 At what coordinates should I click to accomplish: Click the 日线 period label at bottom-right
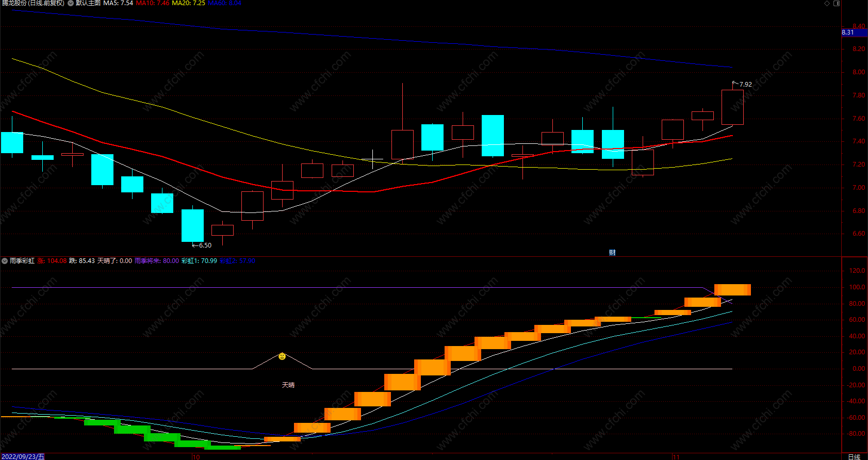point(854,456)
